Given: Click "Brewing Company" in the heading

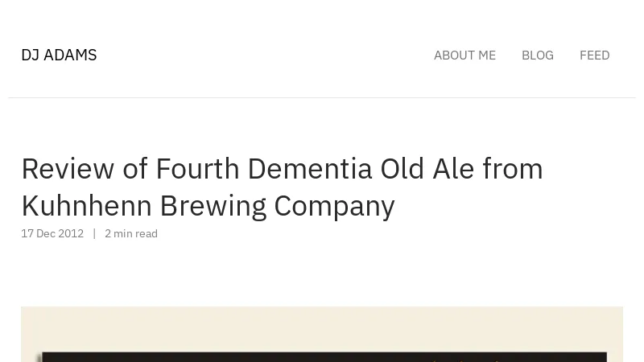Looking at the screenshot, I should (x=277, y=207).
